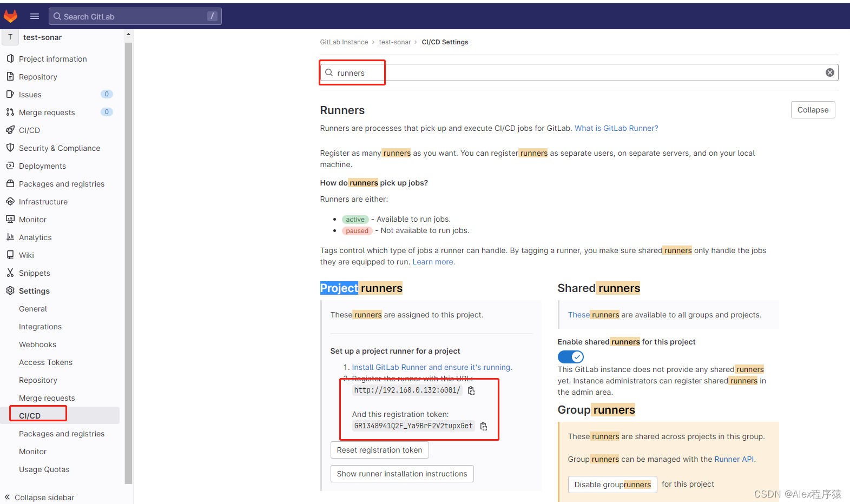Click the Monitor screen icon
This screenshot has width=850, height=504.
click(10, 219)
